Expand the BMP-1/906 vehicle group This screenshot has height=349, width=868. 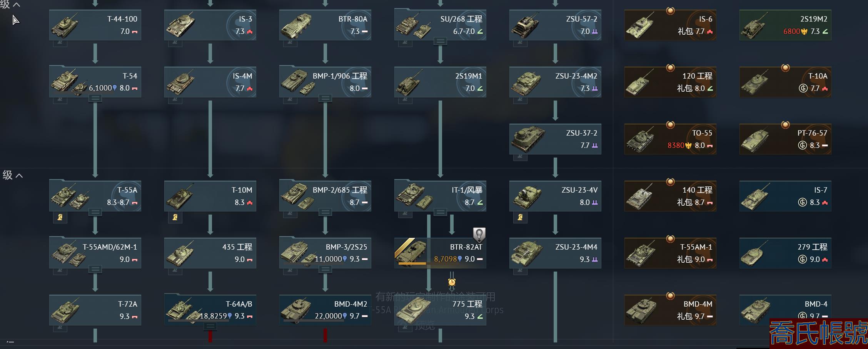325,98
